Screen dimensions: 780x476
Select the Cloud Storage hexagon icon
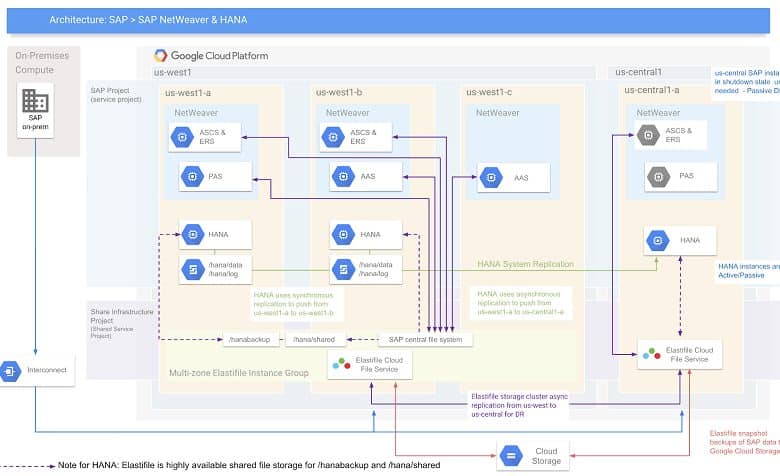click(511, 456)
